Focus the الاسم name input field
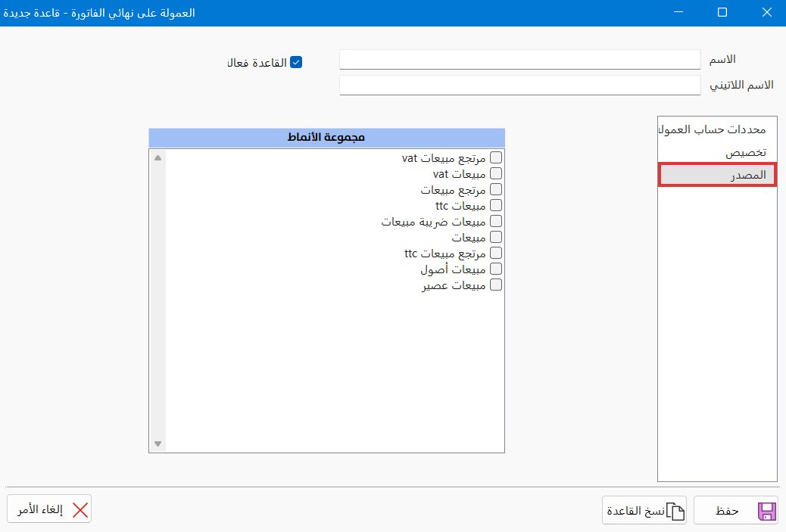The width and height of the screenshot is (786, 532). (519, 59)
